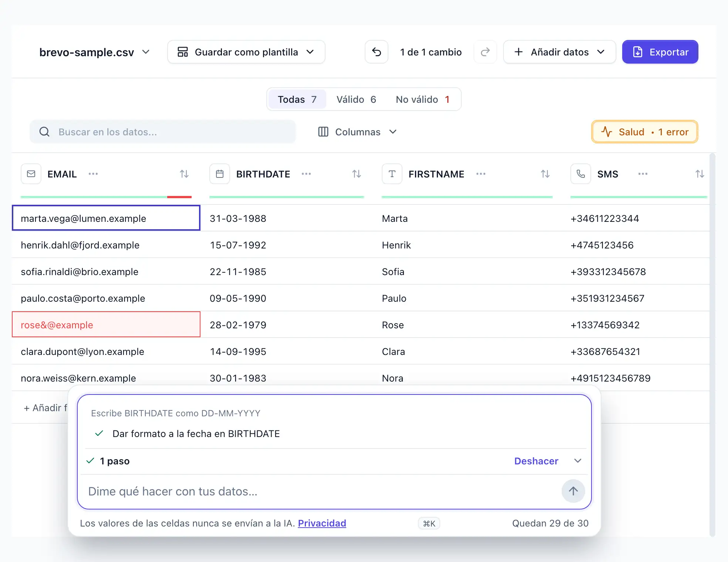This screenshot has height=562, width=728.
Task: Sort the SMS column
Action: point(700,174)
